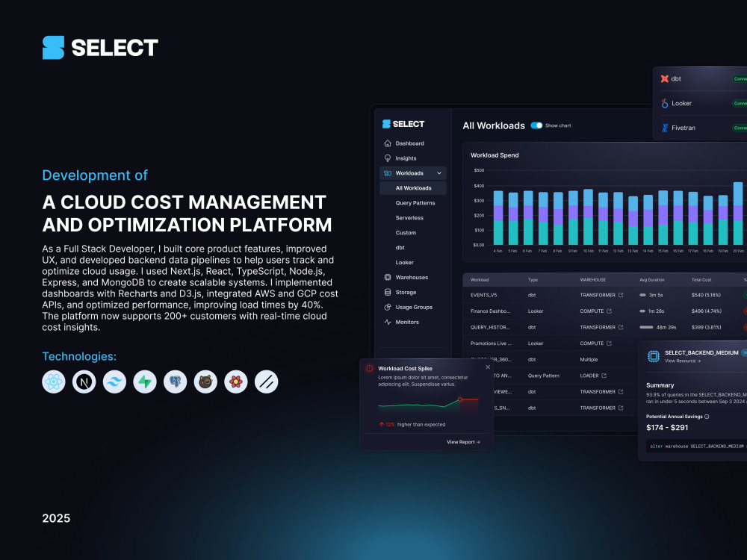Click the Finance Dashbo... workload row
The width and height of the screenshot is (747, 560).
pos(605,311)
